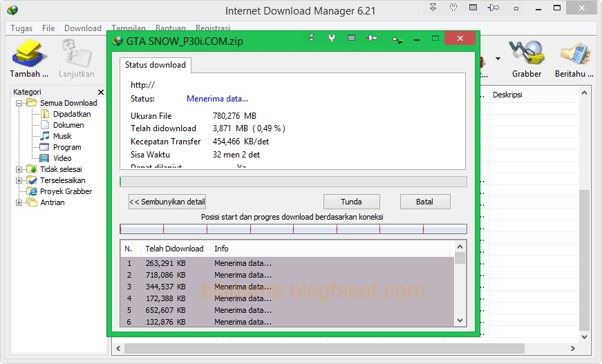The width and height of the screenshot is (602, 364).
Task: Select the Status download tab
Action: 156,65
